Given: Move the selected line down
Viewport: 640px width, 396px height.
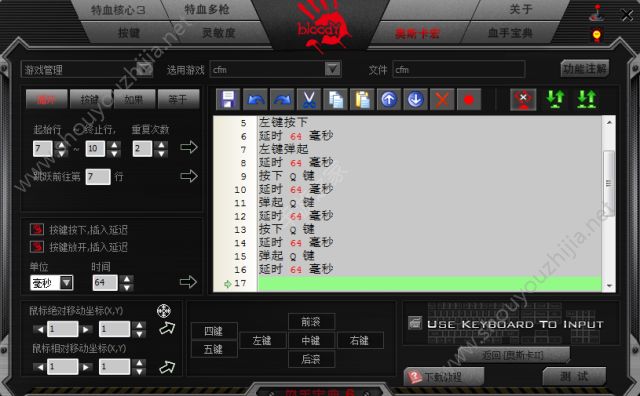Looking at the screenshot, I should pos(416,99).
